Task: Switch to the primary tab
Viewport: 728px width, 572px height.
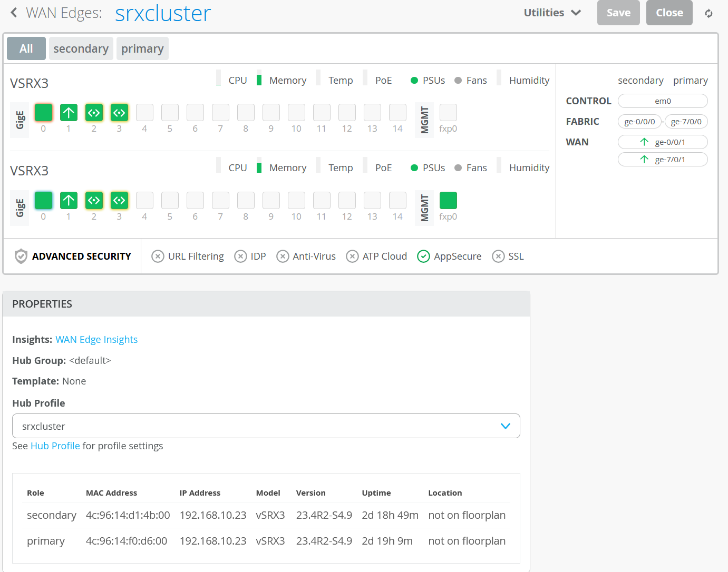Action: click(x=142, y=48)
